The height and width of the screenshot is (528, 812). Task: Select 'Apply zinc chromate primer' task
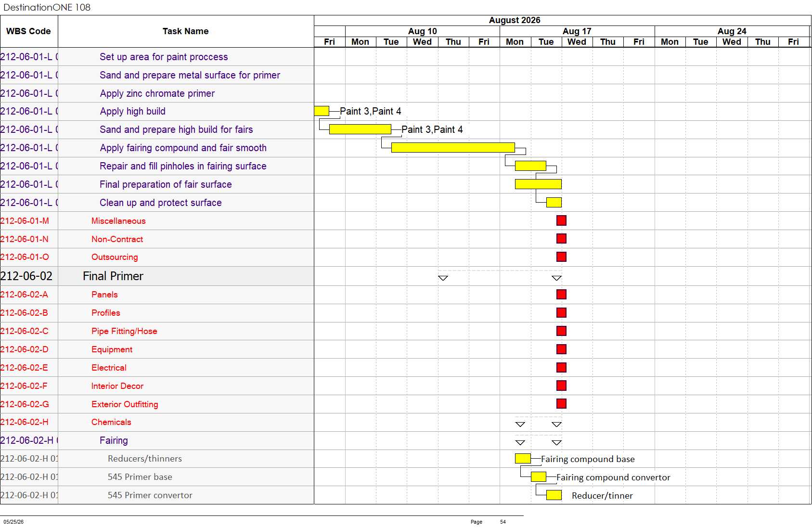click(x=157, y=93)
